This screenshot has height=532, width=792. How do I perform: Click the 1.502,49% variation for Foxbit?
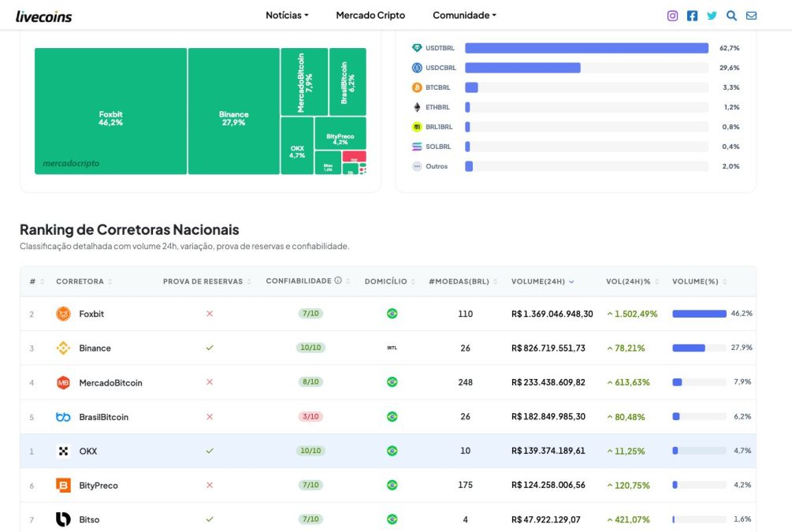[x=632, y=314]
